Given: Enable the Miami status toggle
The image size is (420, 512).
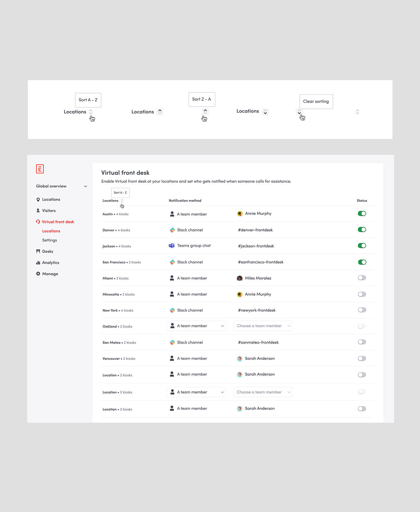Looking at the screenshot, I should (362, 278).
